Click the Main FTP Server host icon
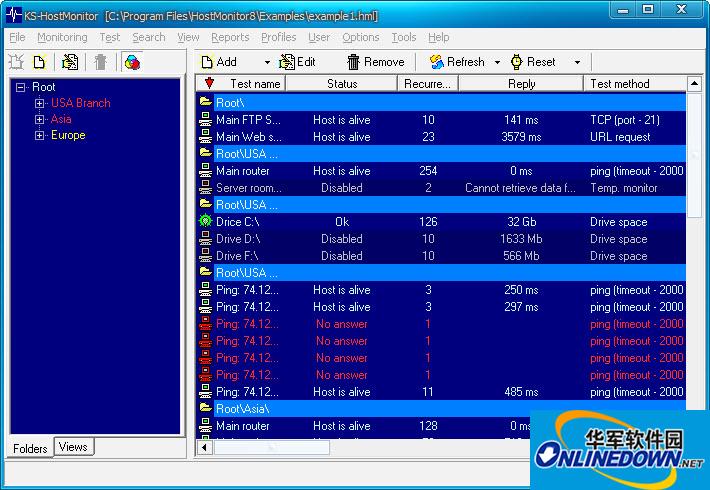This screenshot has width=710, height=490. [206, 120]
